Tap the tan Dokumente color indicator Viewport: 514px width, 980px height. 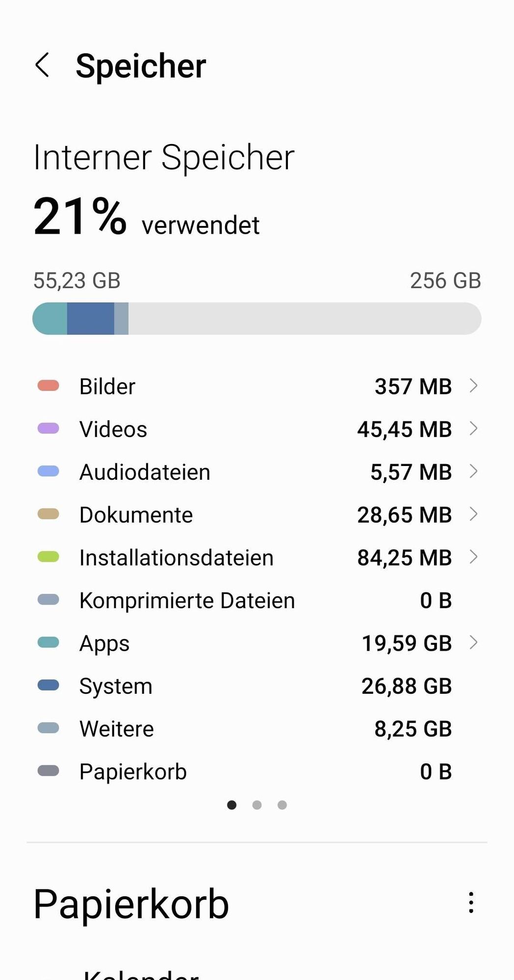tap(48, 514)
